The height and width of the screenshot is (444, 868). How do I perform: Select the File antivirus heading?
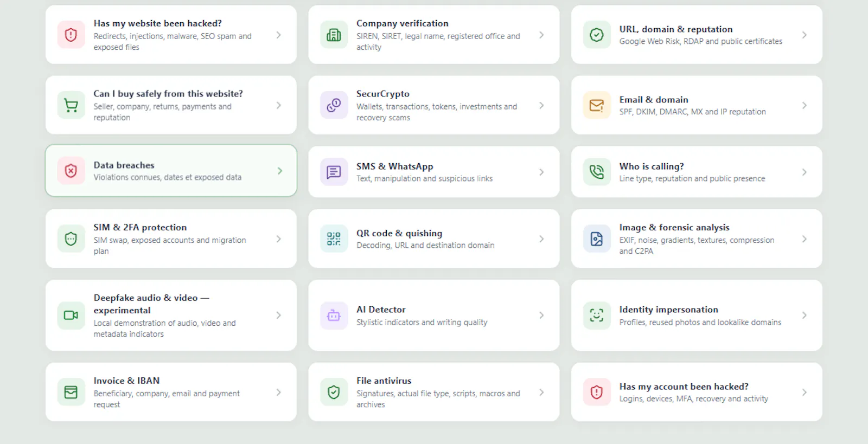pos(384,381)
